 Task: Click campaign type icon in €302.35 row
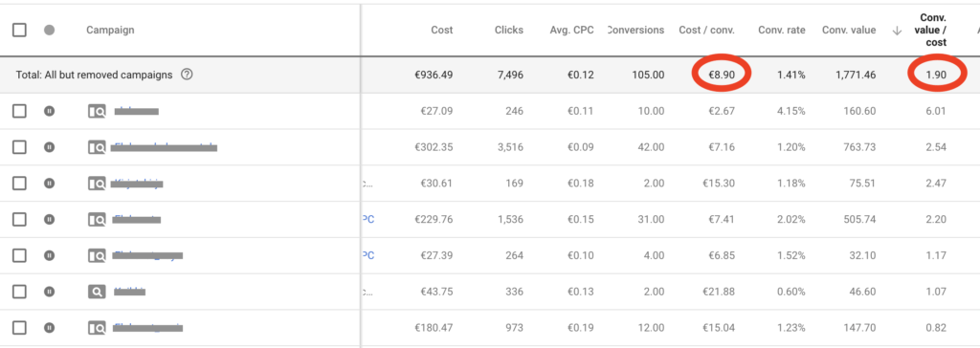(97, 147)
